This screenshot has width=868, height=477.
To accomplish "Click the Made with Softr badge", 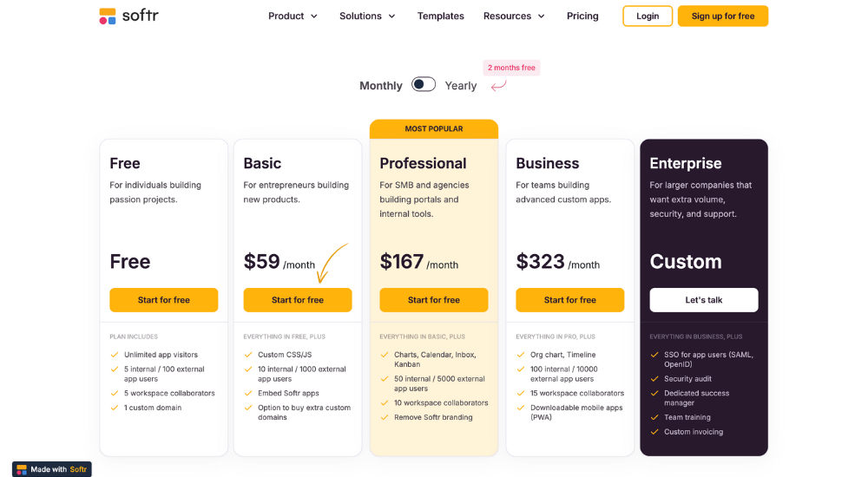I will (x=52, y=469).
